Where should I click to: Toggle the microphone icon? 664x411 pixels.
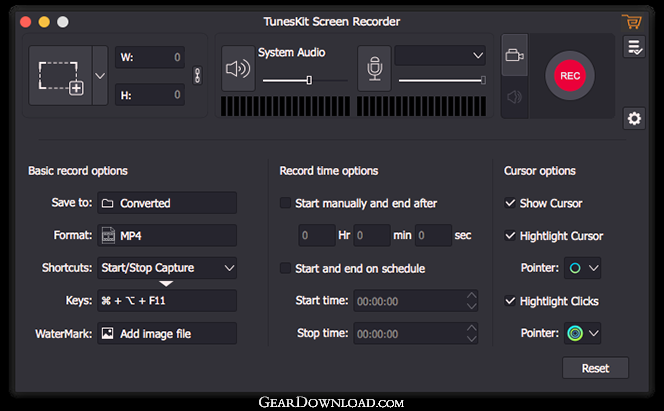374,69
